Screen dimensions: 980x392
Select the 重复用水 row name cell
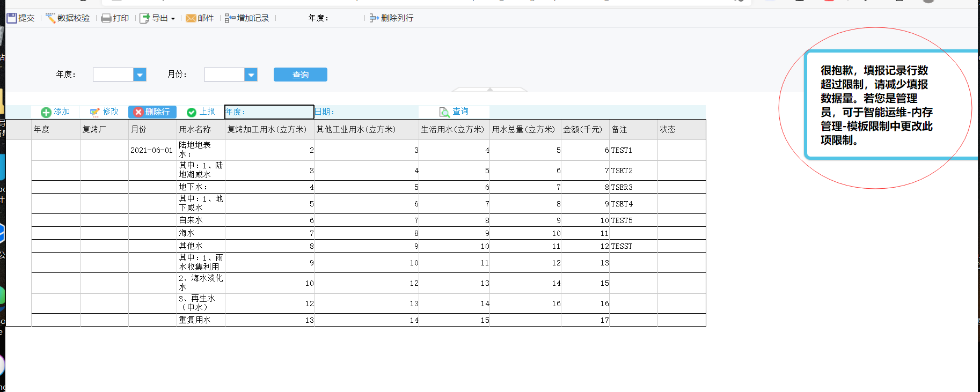coord(201,320)
